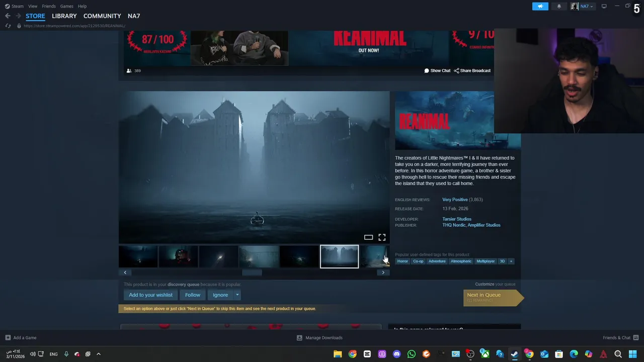Open the Help menu
Viewport: 644px width, 362px height.
[x=82, y=6]
